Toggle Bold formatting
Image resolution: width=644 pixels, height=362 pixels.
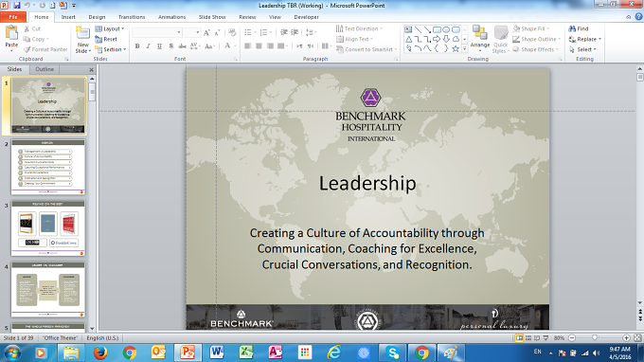click(x=137, y=46)
